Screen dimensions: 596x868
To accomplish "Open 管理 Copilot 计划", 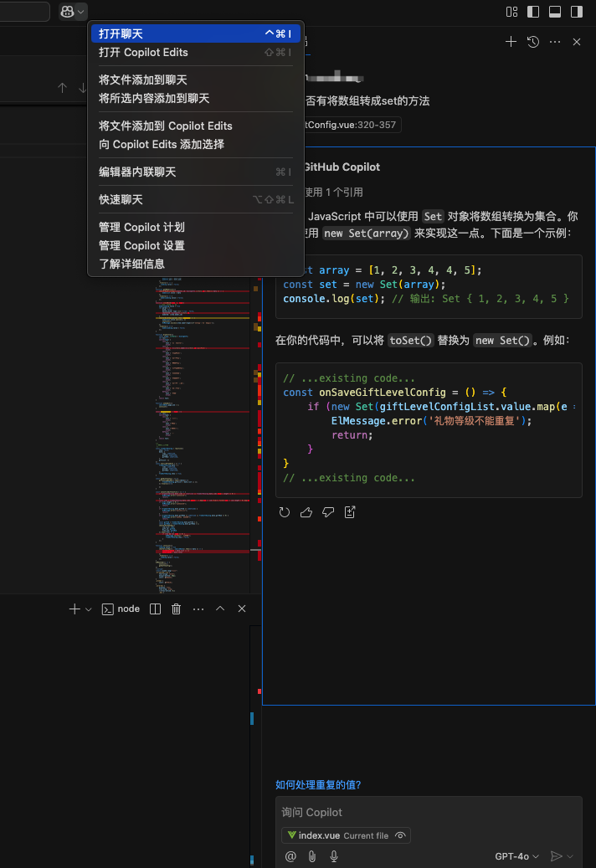I will 195,227.
